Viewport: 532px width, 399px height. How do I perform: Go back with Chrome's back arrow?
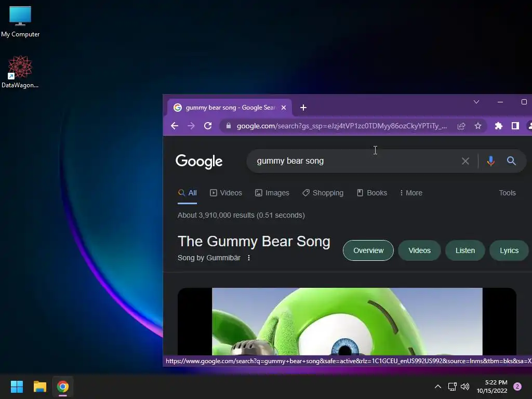point(175,126)
